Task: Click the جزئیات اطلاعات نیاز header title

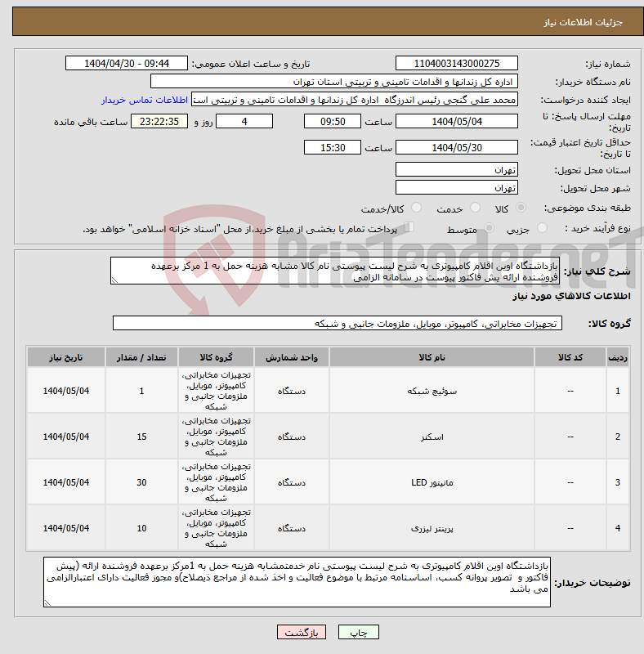Action: [x=583, y=22]
